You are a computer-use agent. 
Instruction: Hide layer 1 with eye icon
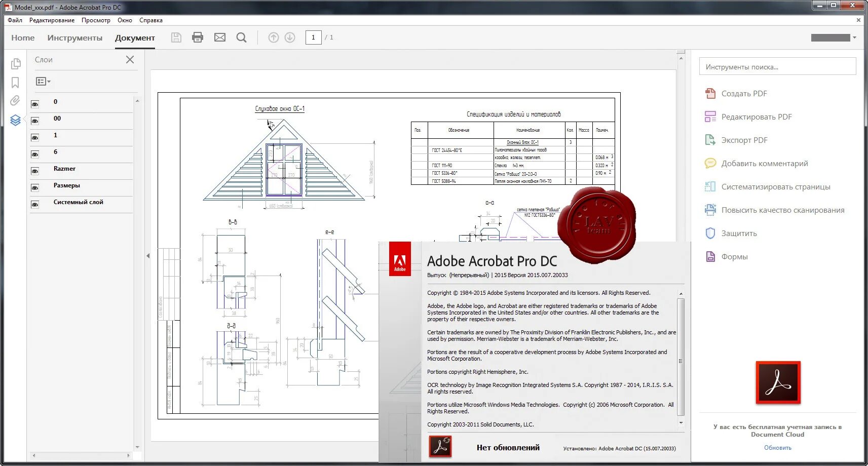(35, 138)
